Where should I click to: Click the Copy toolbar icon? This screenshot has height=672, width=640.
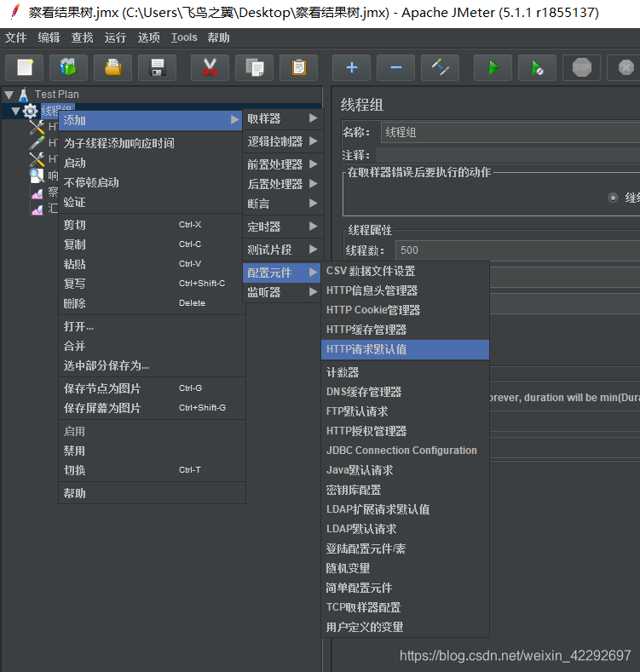pos(254,67)
